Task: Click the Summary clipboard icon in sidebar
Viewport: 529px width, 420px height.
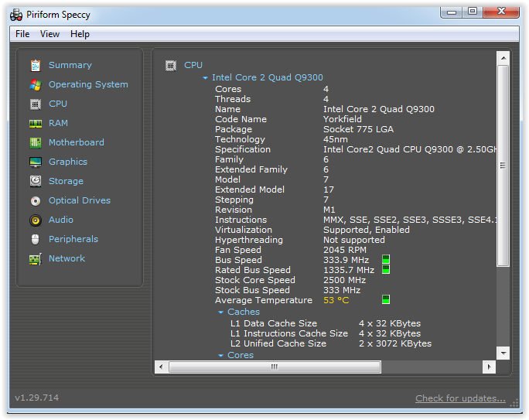Action: (x=36, y=66)
